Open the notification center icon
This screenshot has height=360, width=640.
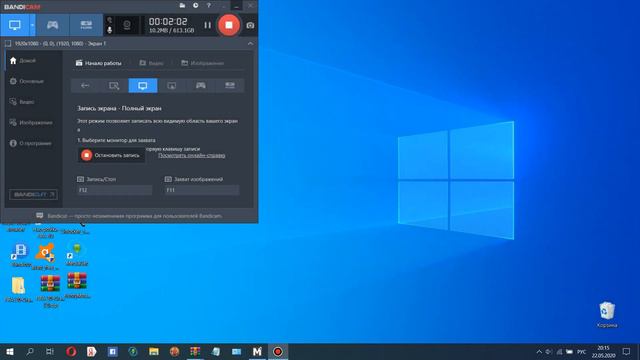point(627,352)
